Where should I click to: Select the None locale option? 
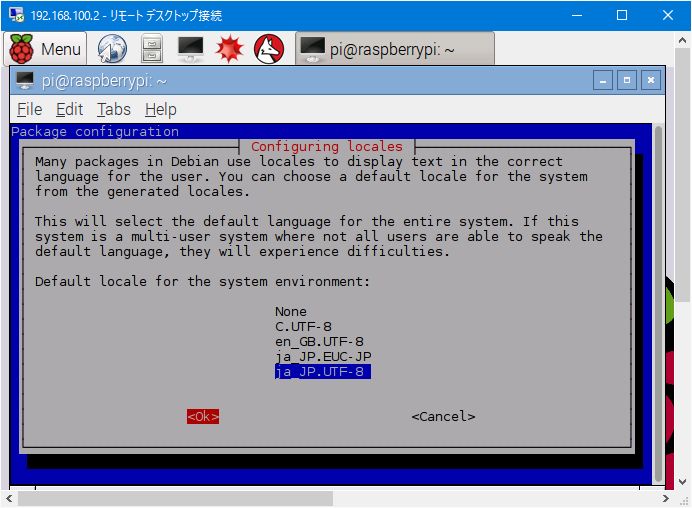click(291, 312)
